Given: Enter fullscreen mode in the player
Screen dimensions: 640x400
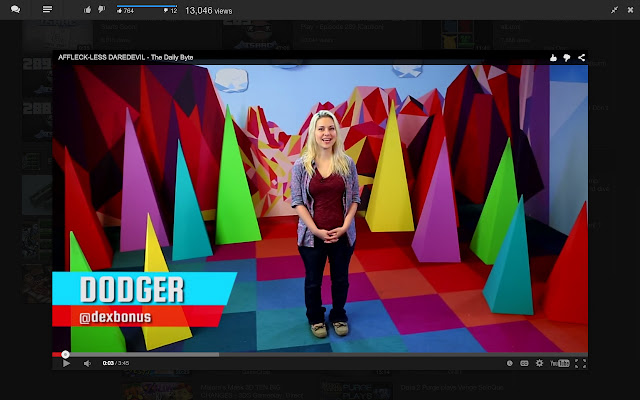Looking at the screenshot, I should [x=581, y=363].
